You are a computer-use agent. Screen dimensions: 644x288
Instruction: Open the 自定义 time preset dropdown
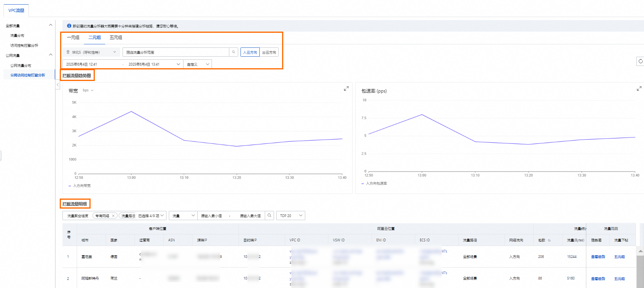coord(198,64)
